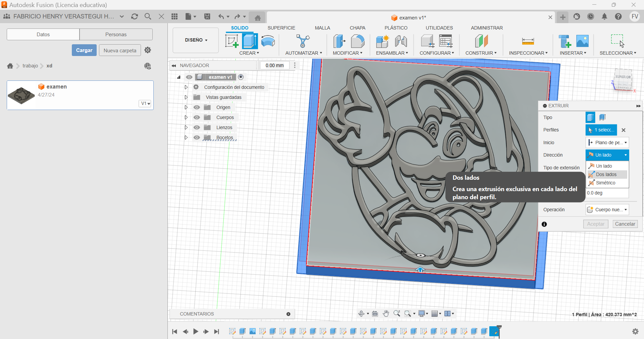Viewport: 644px width, 339px height.
Task: Switch to the Personas tab
Action: 116,34
